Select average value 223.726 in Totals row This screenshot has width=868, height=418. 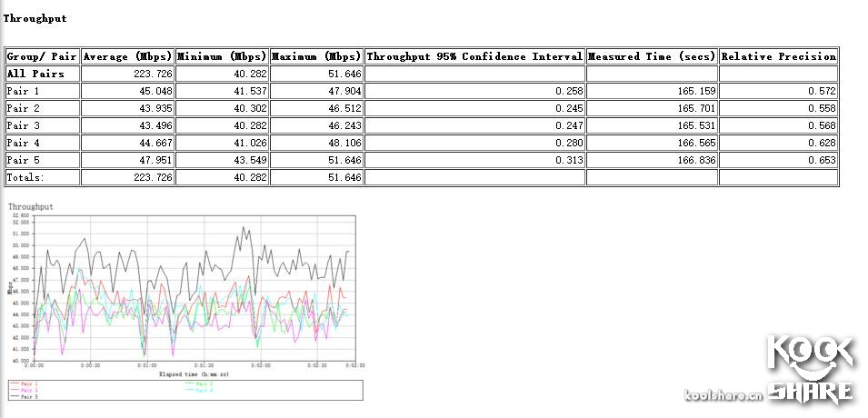(x=153, y=177)
